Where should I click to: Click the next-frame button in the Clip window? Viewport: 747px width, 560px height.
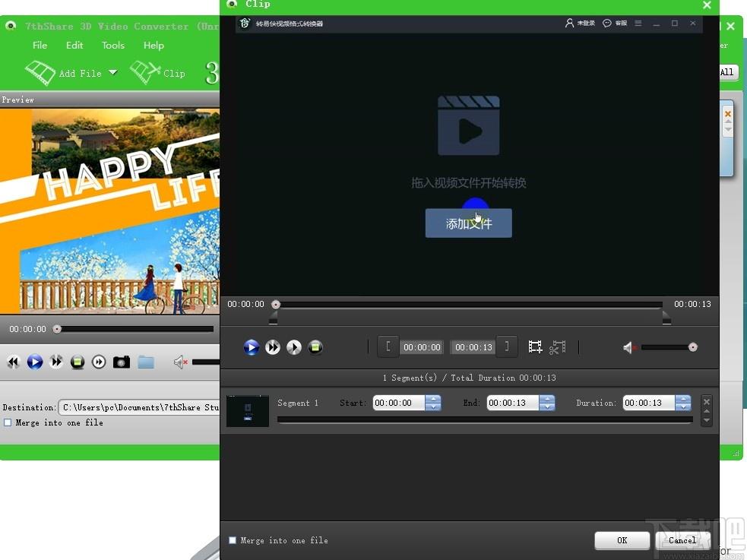(294, 347)
